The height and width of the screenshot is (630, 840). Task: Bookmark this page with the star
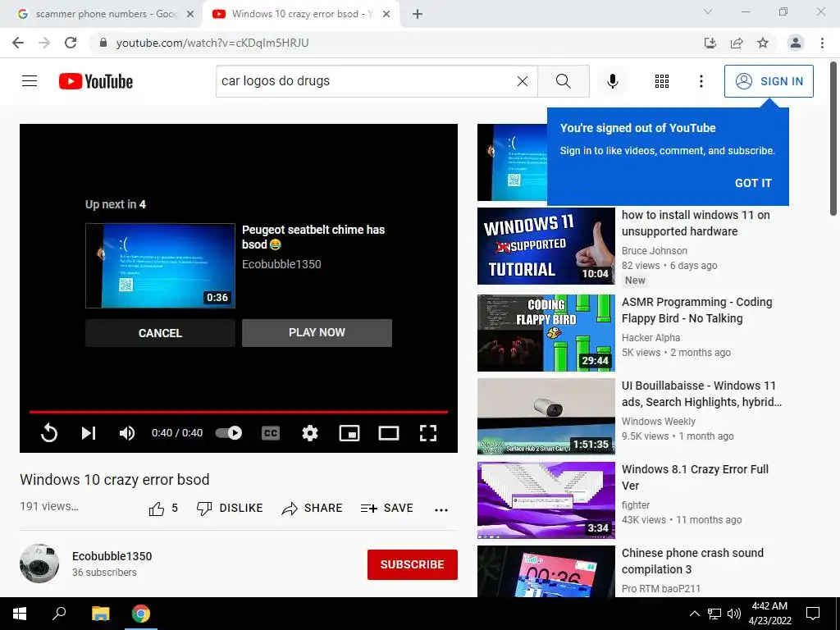point(763,43)
